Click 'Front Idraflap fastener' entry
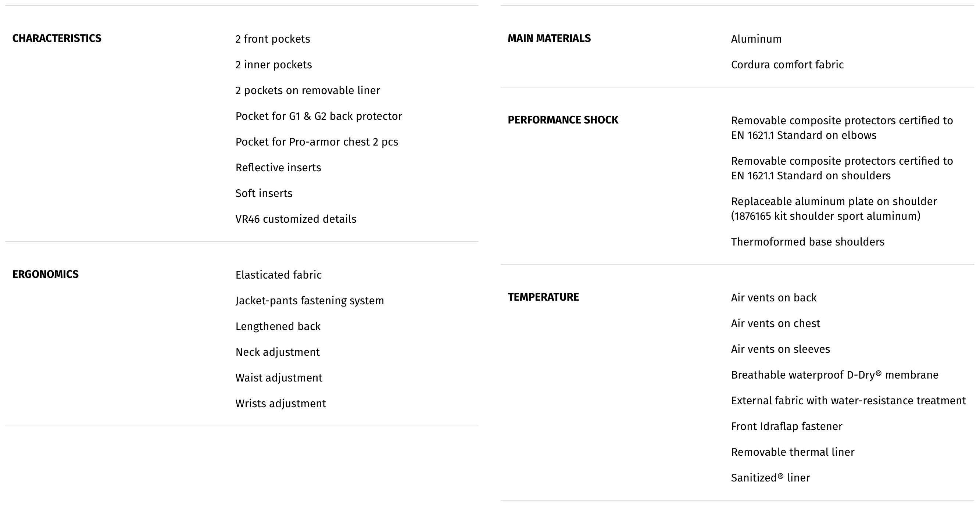The height and width of the screenshot is (505, 980). (786, 427)
